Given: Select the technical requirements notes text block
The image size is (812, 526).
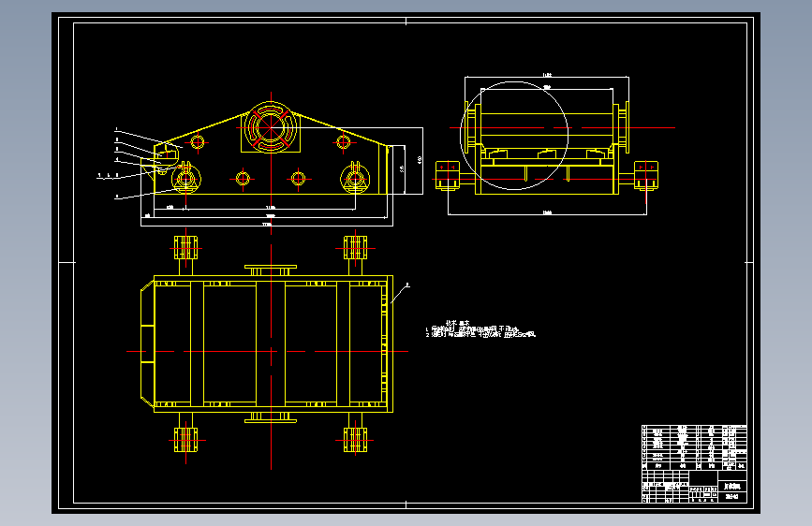Looking at the screenshot, I should click(x=480, y=329).
